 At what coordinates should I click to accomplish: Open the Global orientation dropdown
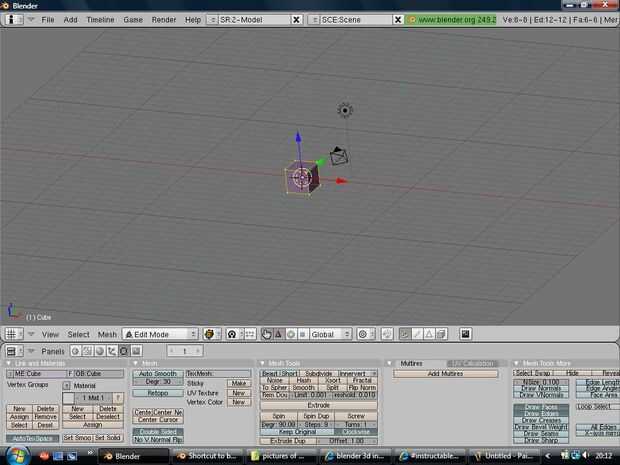(x=331, y=334)
